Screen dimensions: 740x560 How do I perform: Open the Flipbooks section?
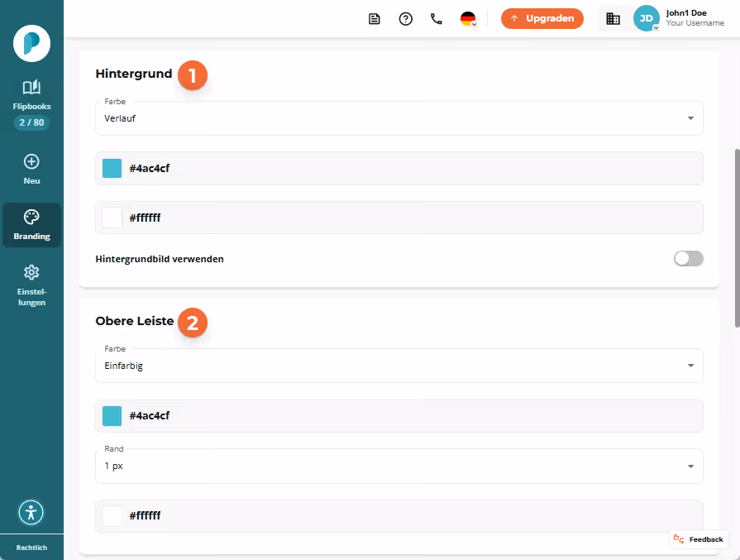(x=31, y=94)
